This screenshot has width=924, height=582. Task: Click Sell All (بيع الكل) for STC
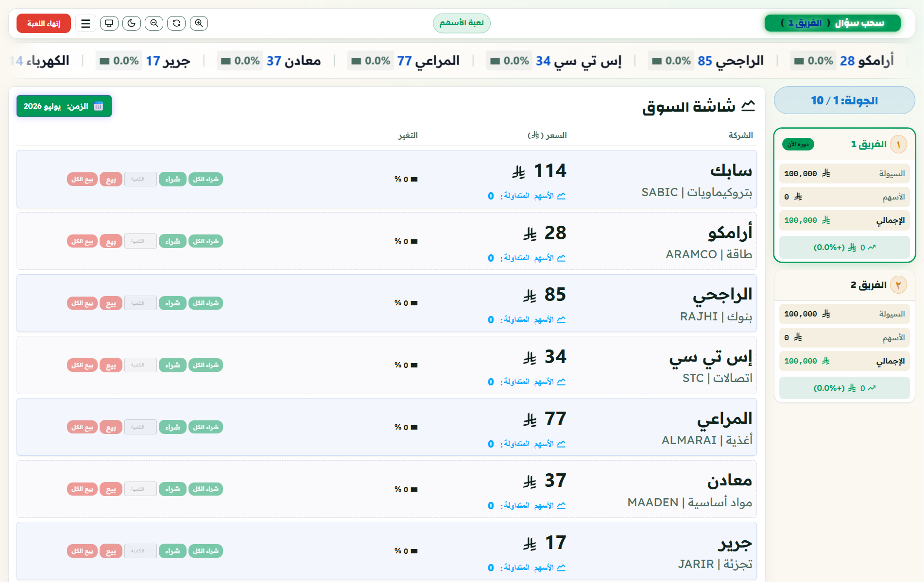[82, 365]
